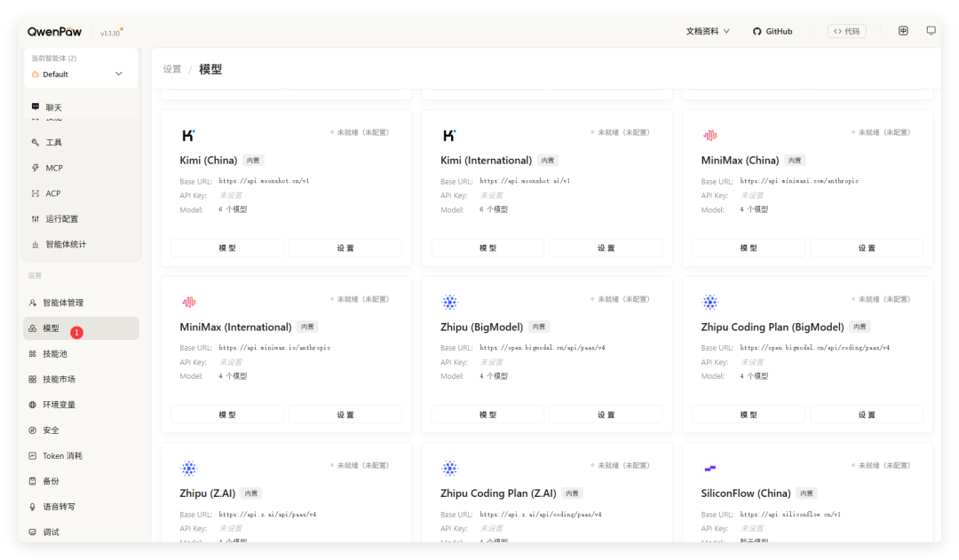
Task: Click the Kimi (China) Base URL value
Action: [264, 181]
